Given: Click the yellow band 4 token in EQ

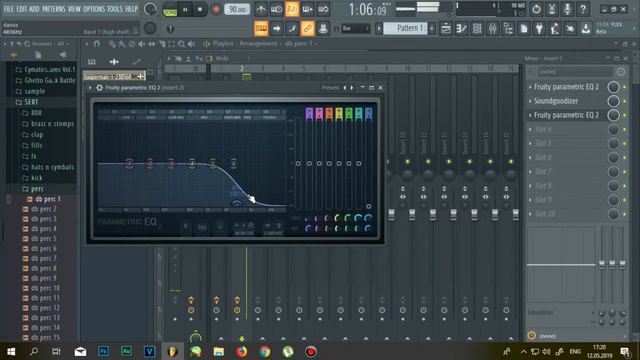Looking at the screenshot, I should tap(339, 114).
